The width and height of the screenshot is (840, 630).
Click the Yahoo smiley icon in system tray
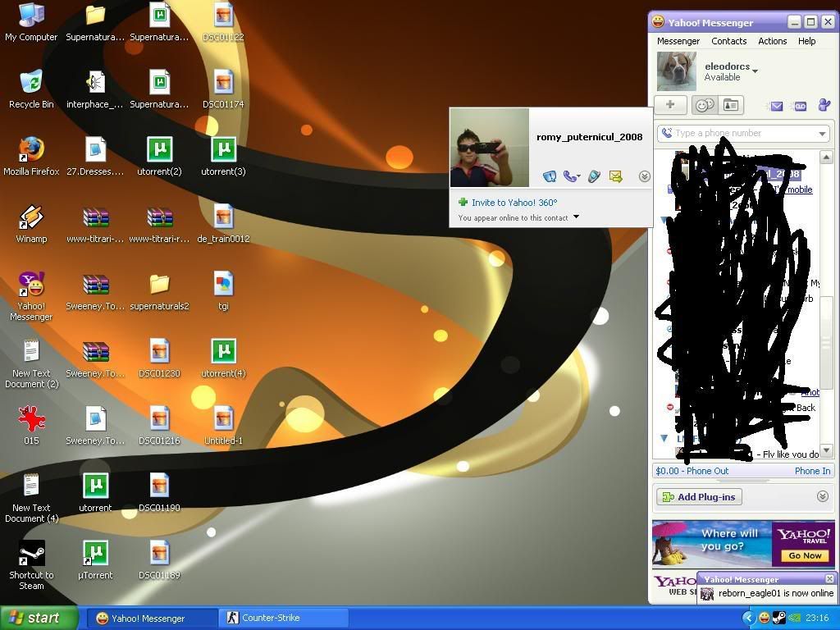point(765,618)
